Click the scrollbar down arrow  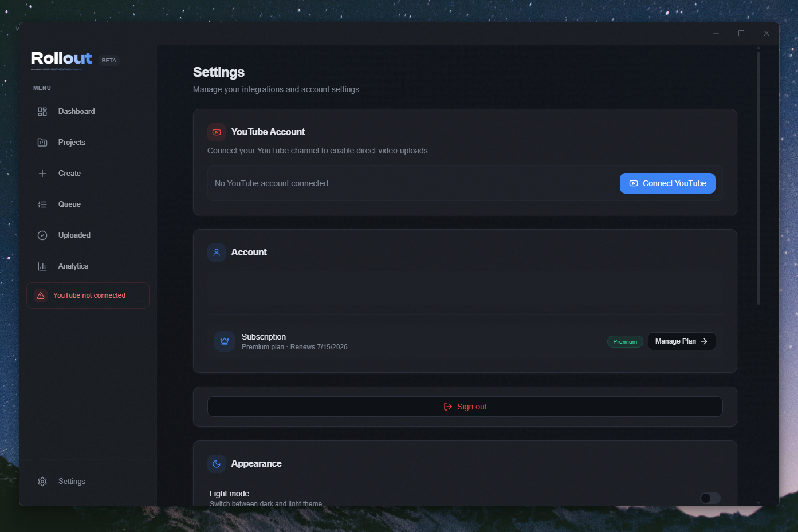point(758,503)
